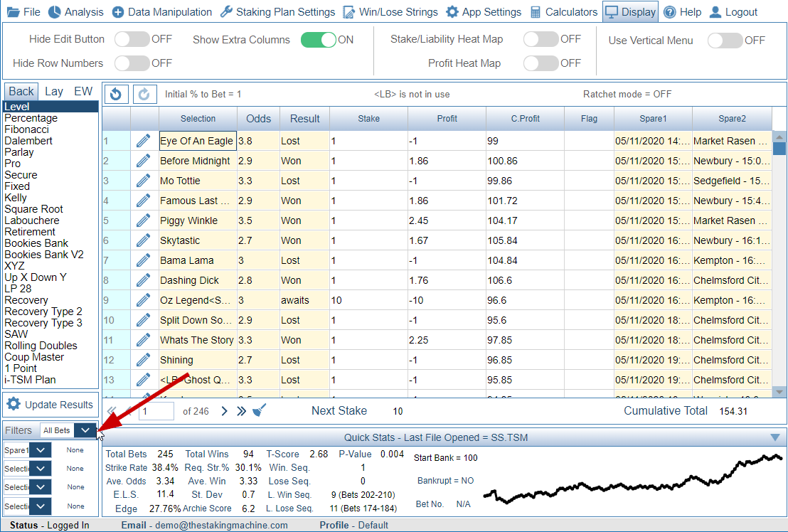Click the 'awaits' result cell
Viewport: 788px width, 532px height.
(304, 300)
